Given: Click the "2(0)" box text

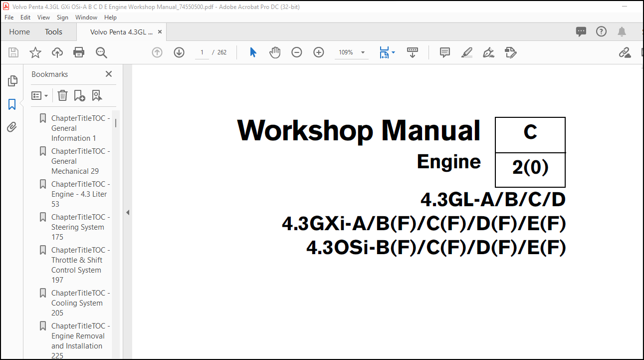Looking at the screenshot, I should tap(530, 168).
